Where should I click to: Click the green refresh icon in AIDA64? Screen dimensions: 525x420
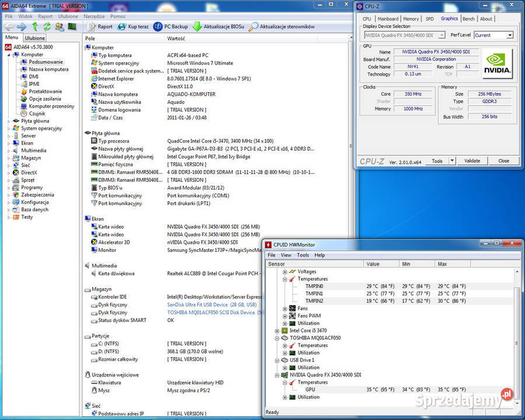(x=47, y=26)
